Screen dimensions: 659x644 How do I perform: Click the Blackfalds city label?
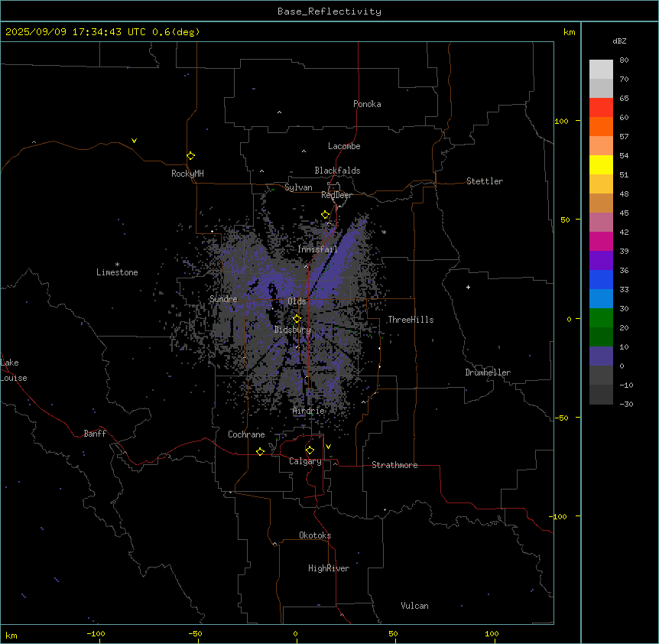tap(337, 171)
